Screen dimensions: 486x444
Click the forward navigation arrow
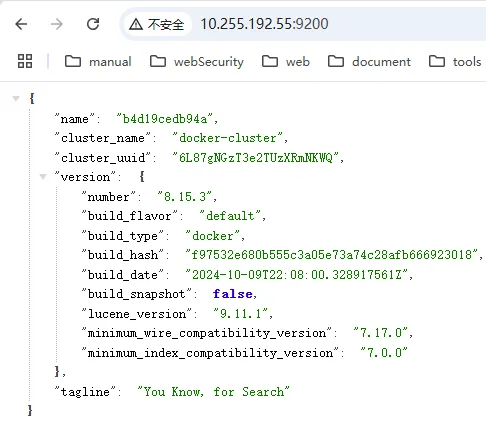point(57,24)
